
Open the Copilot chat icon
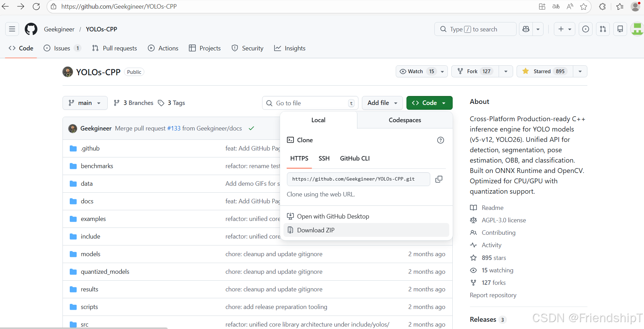click(526, 29)
